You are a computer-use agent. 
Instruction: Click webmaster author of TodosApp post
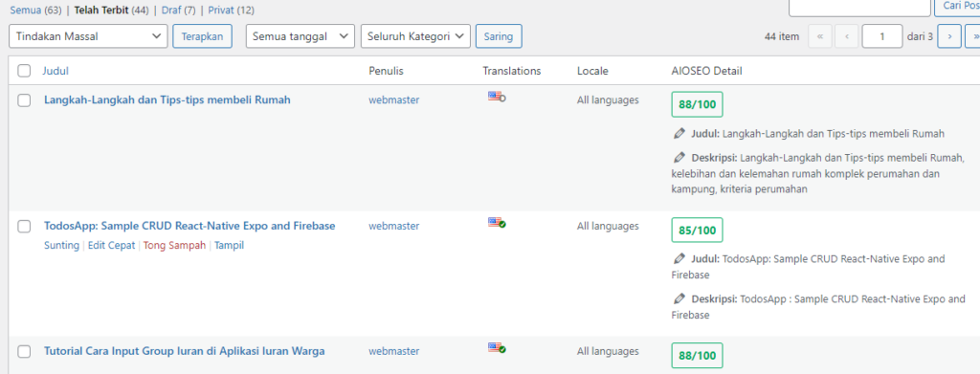pyautogui.click(x=393, y=226)
